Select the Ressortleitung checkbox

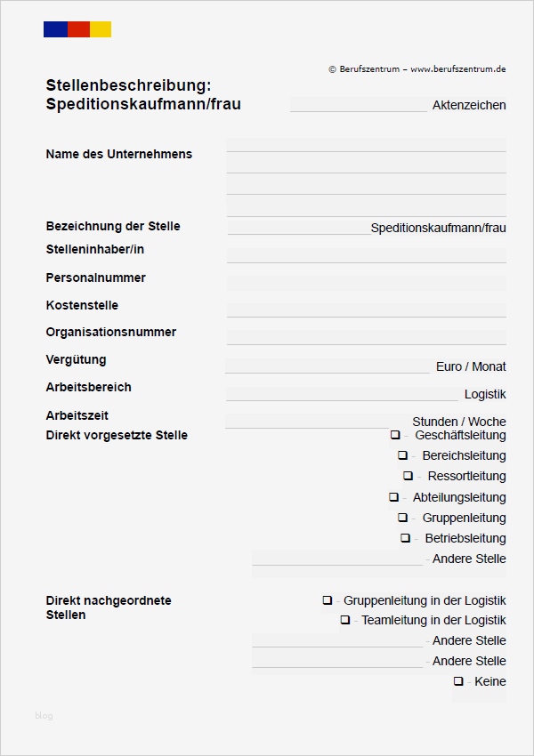coord(408,476)
